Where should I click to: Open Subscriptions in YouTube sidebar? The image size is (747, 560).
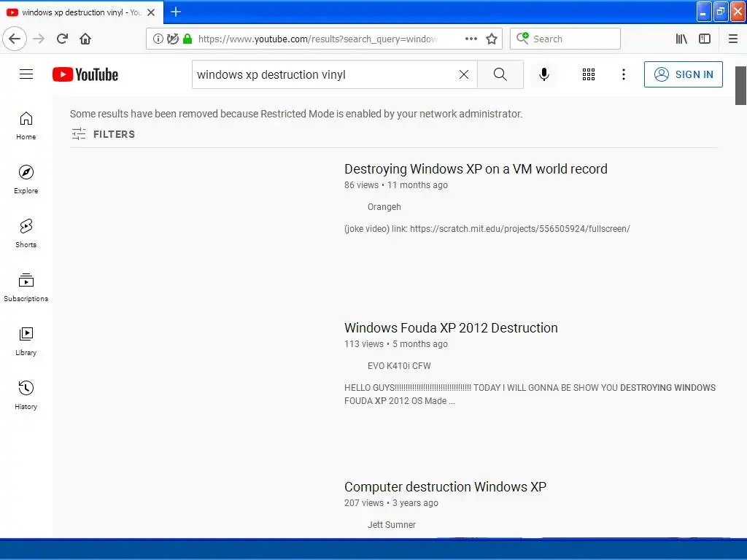tap(26, 287)
